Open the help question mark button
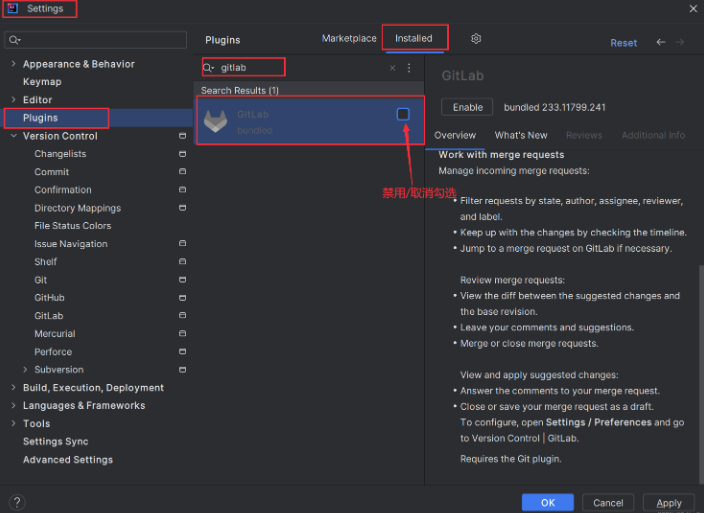Screen dimensions: 704x513 [17, 502]
